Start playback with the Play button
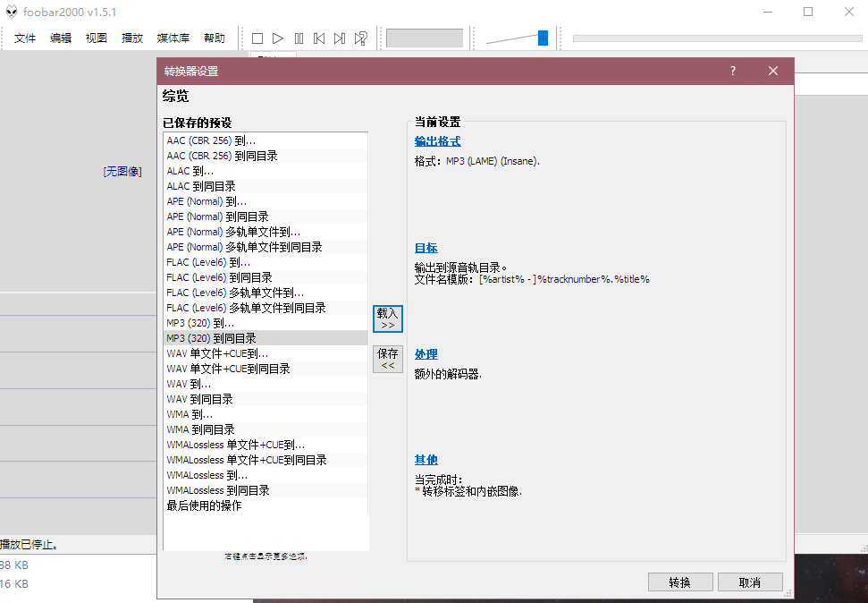The height and width of the screenshot is (603, 868). pos(278,38)
